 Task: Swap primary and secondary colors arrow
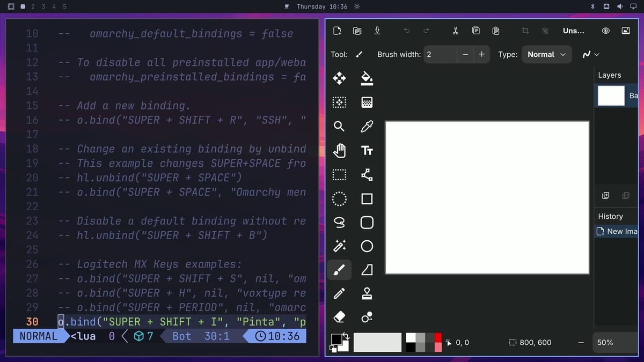click(x=346, y=336)
